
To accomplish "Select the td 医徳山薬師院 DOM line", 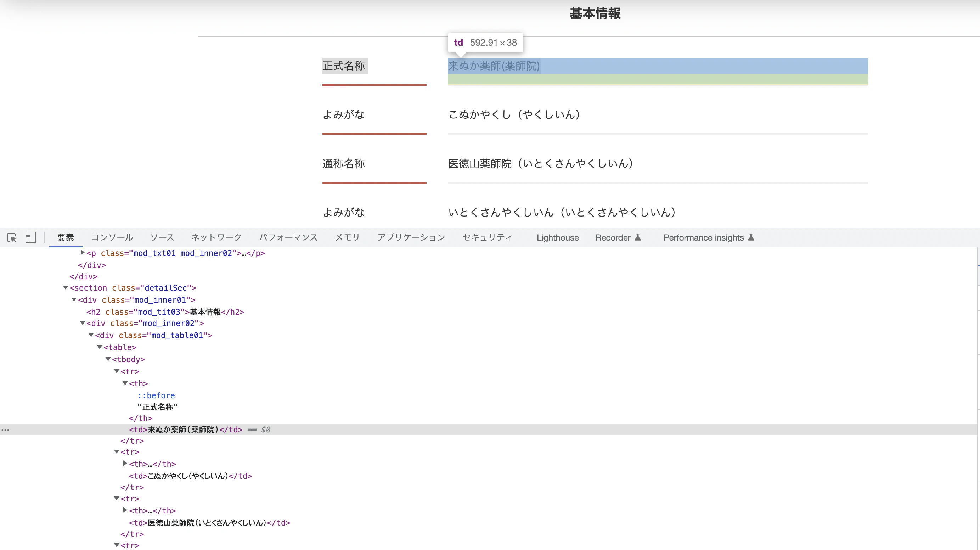I will [x=209, y=523].
